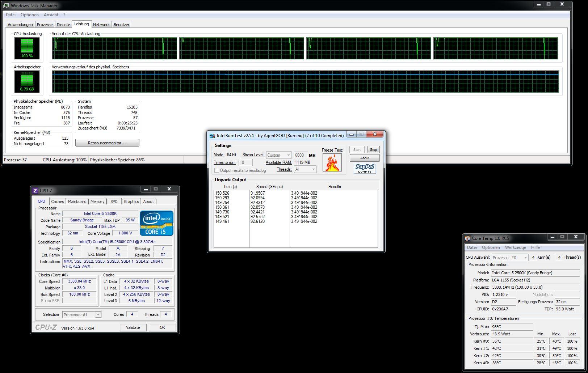Click the Intel Core i5 logo
588x373 pixels.
(x=156, y=223)
